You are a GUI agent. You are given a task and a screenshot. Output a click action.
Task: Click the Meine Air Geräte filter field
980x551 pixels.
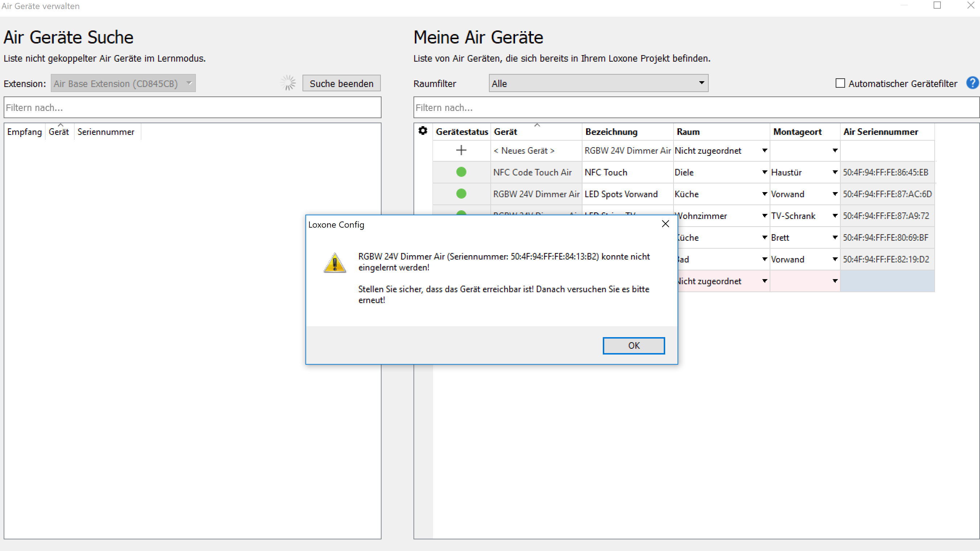click(696, 108)
